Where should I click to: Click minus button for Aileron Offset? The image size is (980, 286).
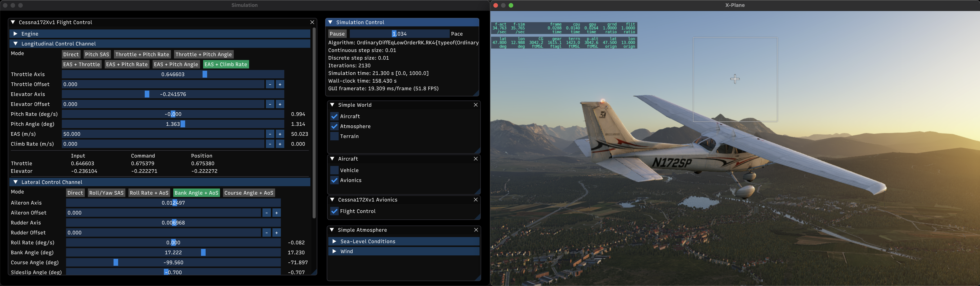tap(266, 213)
